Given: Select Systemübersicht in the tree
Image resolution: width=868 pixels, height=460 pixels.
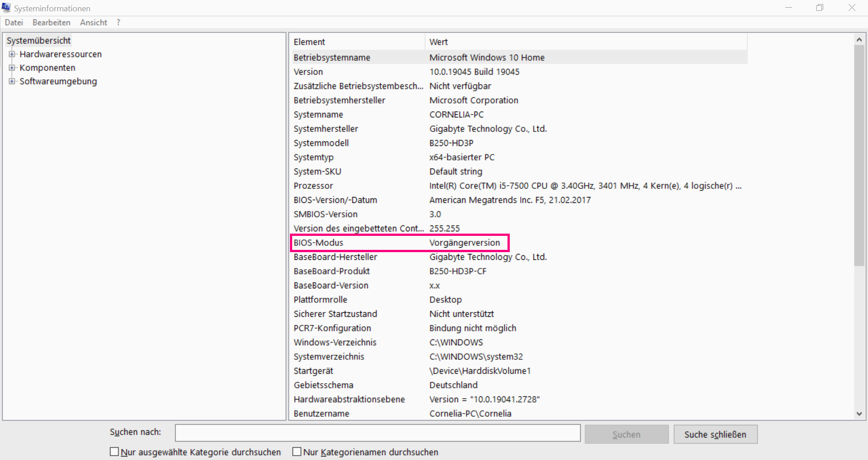Looking at the screenshot, I should point(39,41).
